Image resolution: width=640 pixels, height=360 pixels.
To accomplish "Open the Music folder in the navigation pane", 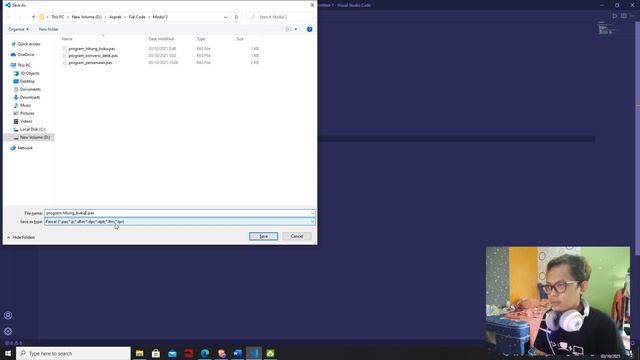I will pyautogui.click(x=25, y=105).
